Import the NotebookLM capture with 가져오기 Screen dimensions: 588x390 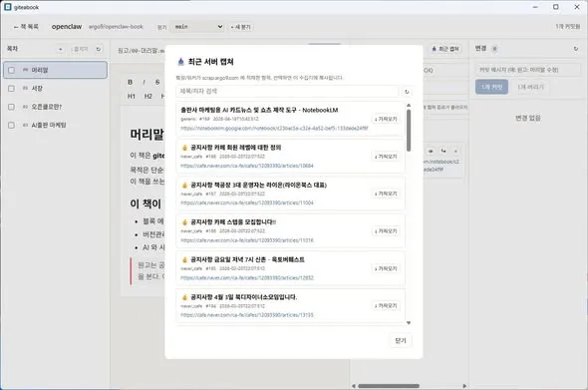[386, 119]
